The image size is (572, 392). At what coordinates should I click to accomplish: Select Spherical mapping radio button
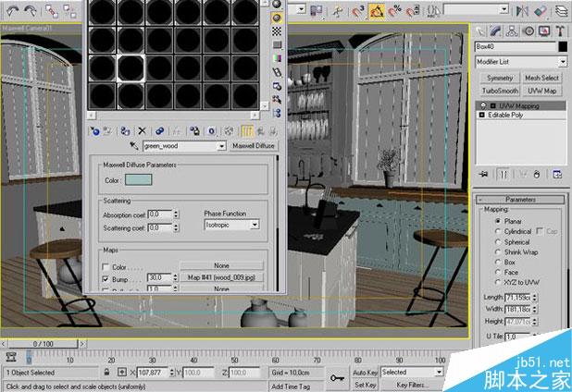498,242
